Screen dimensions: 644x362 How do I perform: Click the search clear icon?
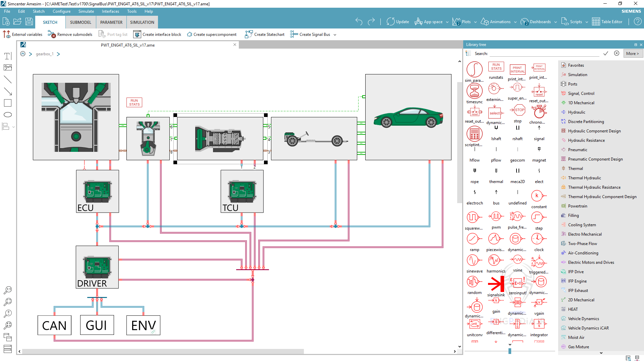[x=616, y=54]
